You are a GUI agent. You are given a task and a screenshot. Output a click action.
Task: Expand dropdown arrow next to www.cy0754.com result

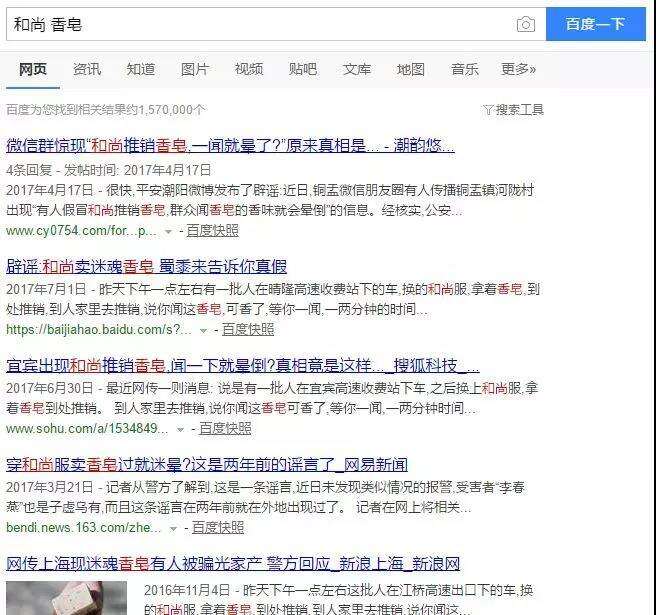pos(168,232)
